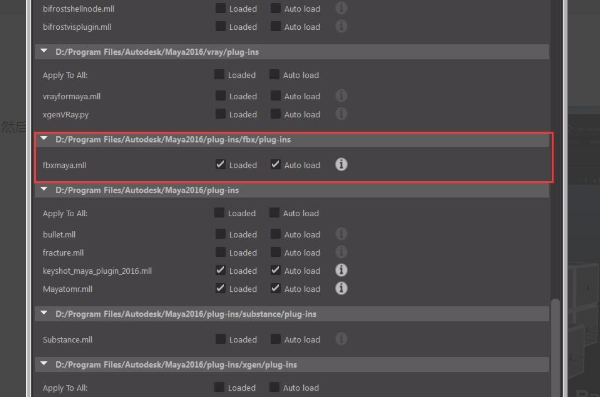Enable Auto load for vrayformaya.mll
Image resolution: width=600 pixels, height=397 pixels.
(x=276, y=96)
